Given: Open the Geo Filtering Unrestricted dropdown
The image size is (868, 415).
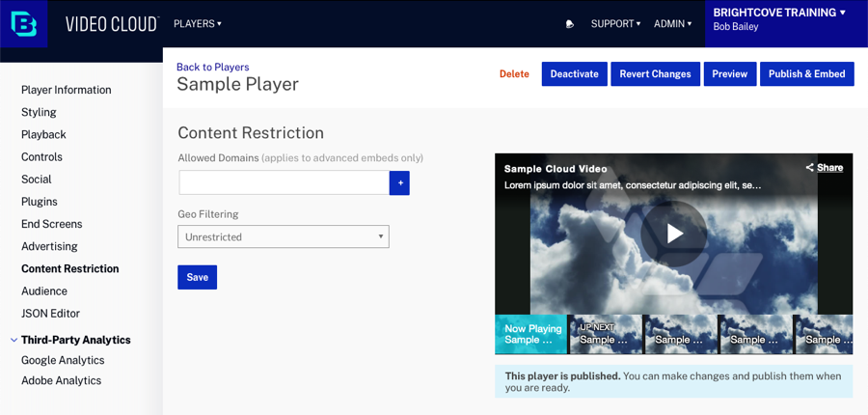Looking at the screenshot, I should pos(284,236).
